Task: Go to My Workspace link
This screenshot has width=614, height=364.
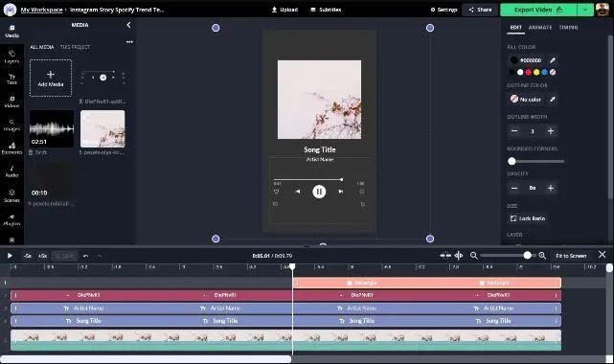Action: coord(41,10)
